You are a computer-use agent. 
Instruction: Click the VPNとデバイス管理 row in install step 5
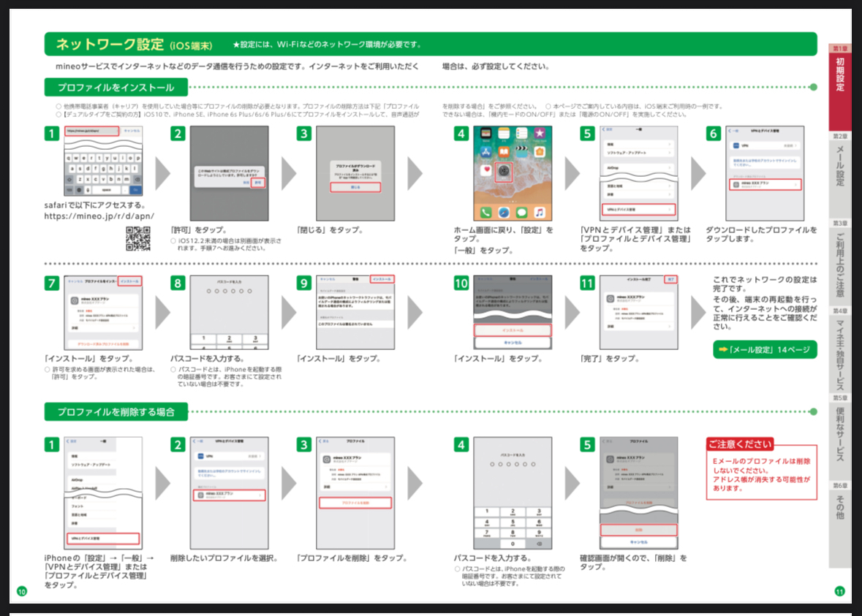638,210
